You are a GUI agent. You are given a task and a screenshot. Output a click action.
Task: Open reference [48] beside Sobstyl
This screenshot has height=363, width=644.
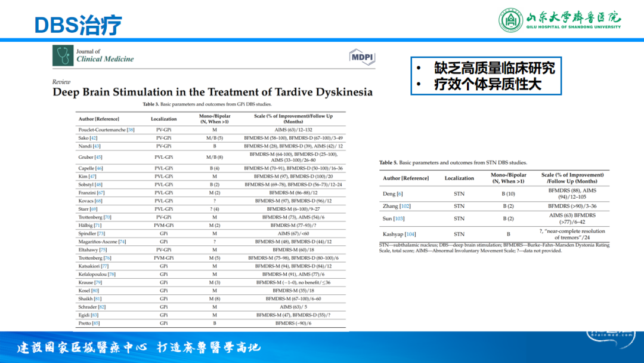[x=98, y=185]
